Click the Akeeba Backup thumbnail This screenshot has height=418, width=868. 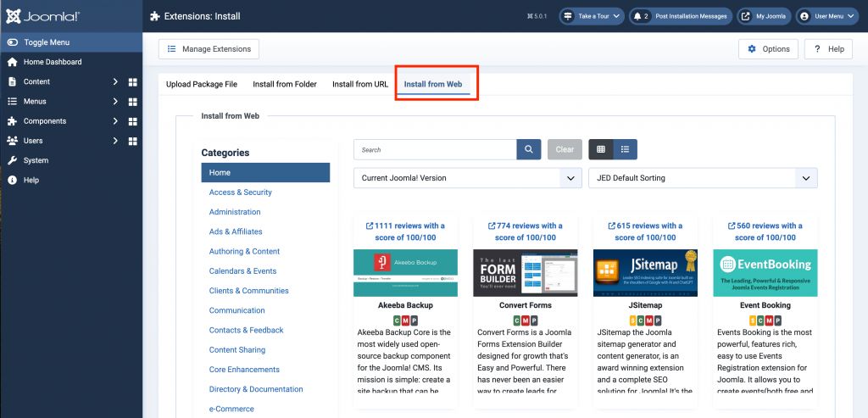pyautogui.click(x=405, y=273)
